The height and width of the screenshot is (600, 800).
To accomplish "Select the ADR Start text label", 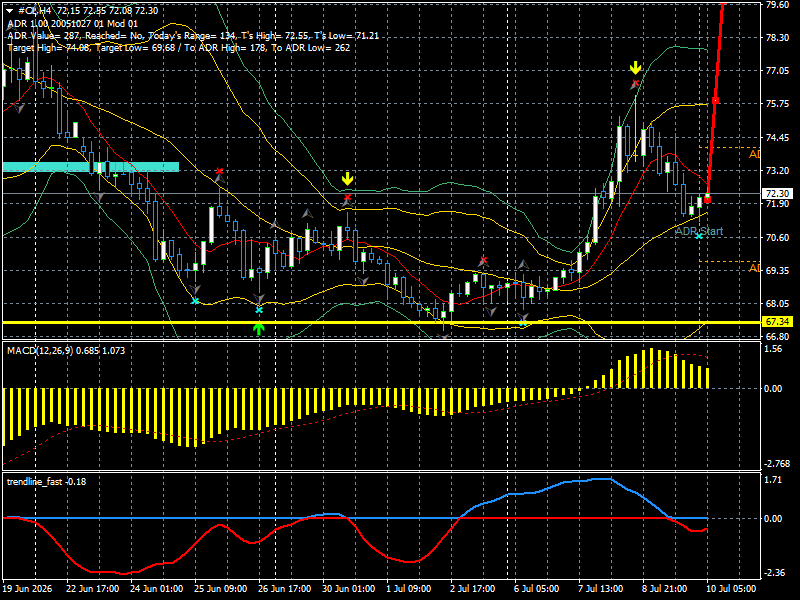I will point(699,231).
